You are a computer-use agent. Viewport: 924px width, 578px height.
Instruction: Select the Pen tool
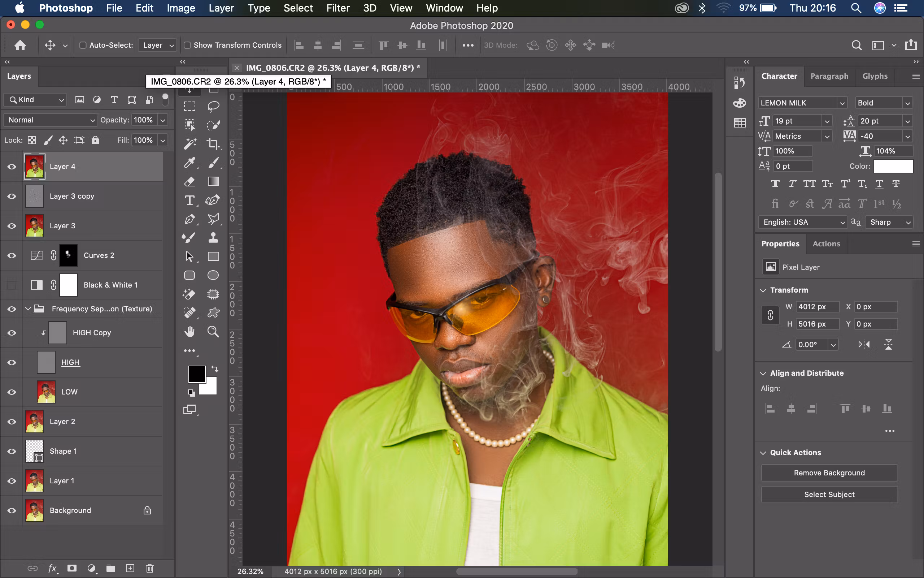tap(190, 219)
